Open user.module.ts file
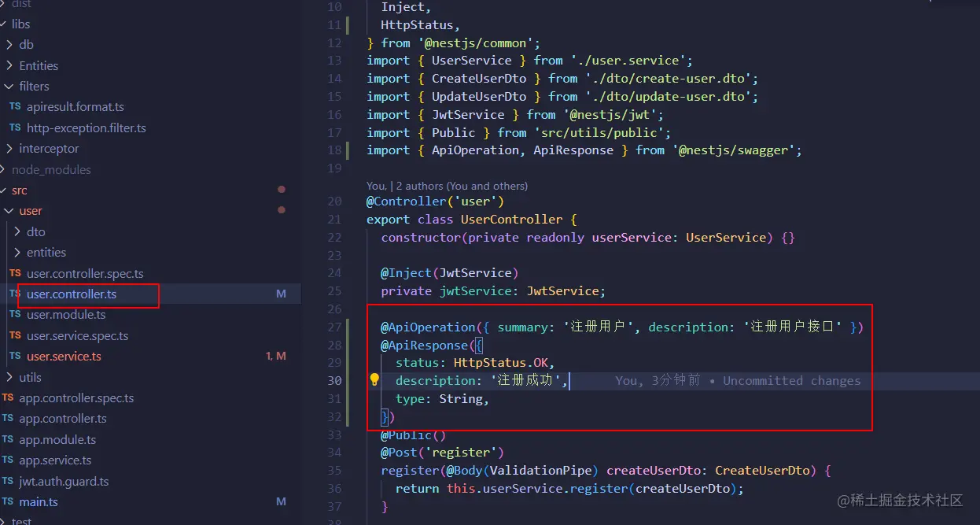The height and width of the screenshot is (525, 980). click(x=66, y=315)
